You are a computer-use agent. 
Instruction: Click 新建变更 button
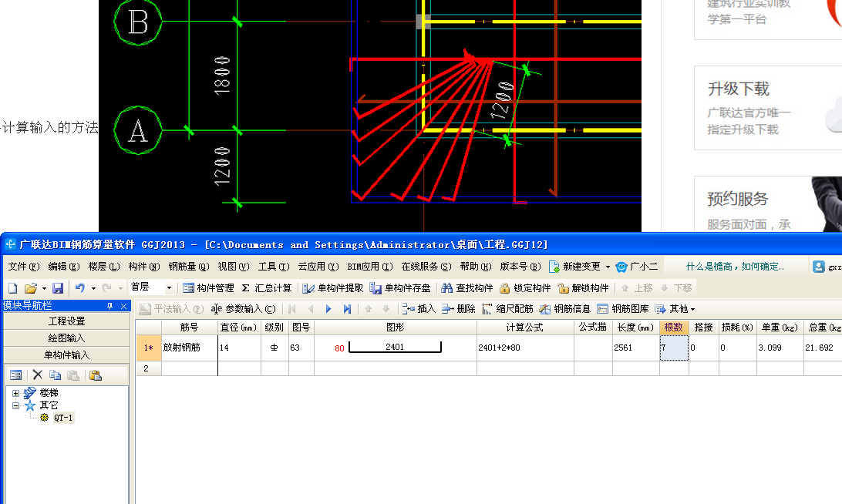574,266
